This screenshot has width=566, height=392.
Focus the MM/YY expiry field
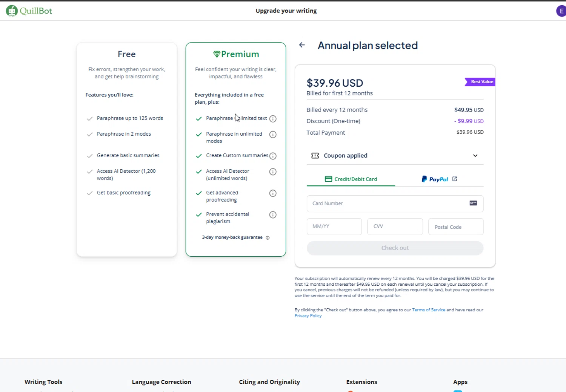(334, 227)
